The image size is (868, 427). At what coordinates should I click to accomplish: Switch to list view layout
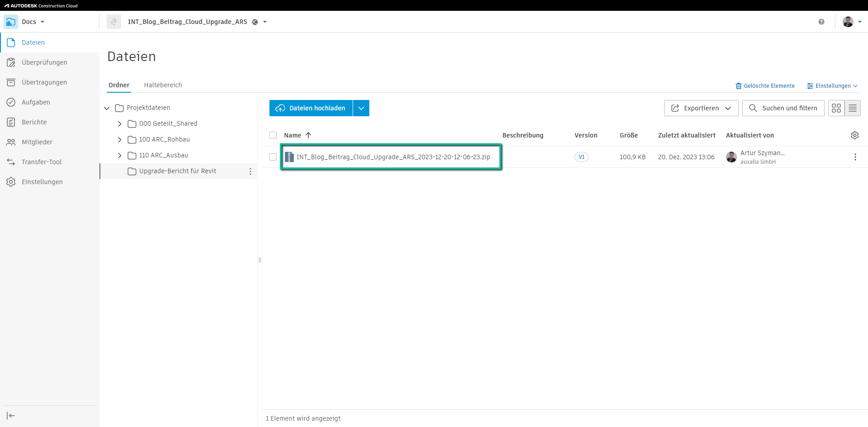(852, 108)
